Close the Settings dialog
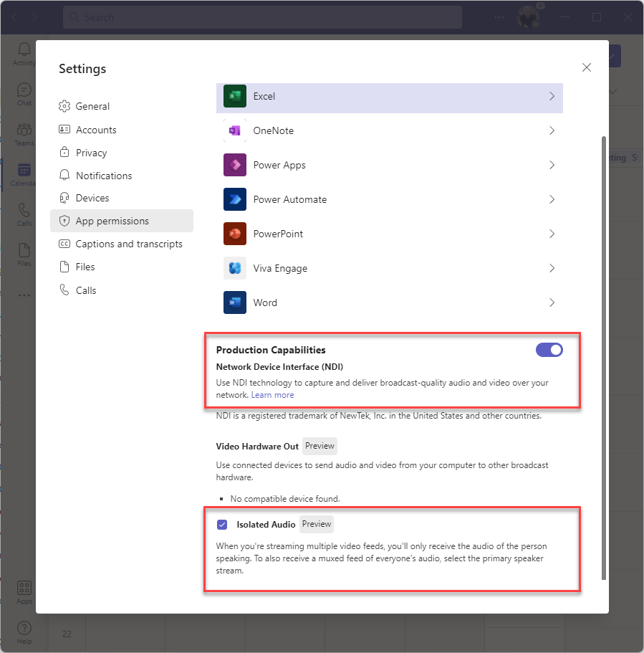Image resolution: width=644 pixels, height=653 pixels. pos(587,67)
